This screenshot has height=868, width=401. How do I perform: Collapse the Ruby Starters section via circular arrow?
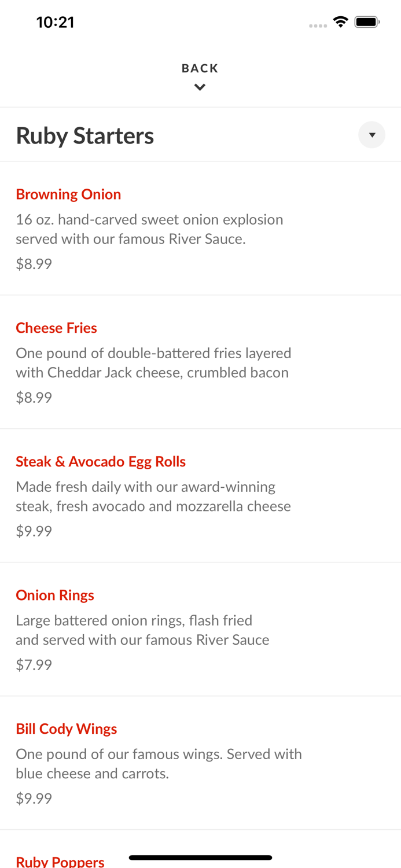click(x=372, y=135)
